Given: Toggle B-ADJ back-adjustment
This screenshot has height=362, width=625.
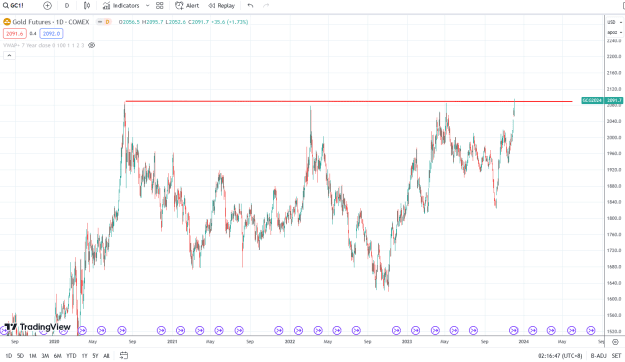Looking at the screenshot, I should coord(598,356).
